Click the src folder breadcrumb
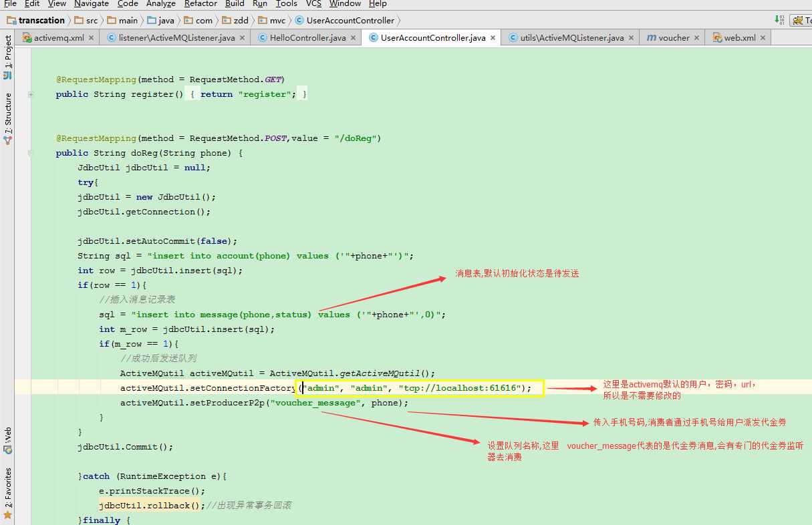812x525 pixels. (86, 20)
